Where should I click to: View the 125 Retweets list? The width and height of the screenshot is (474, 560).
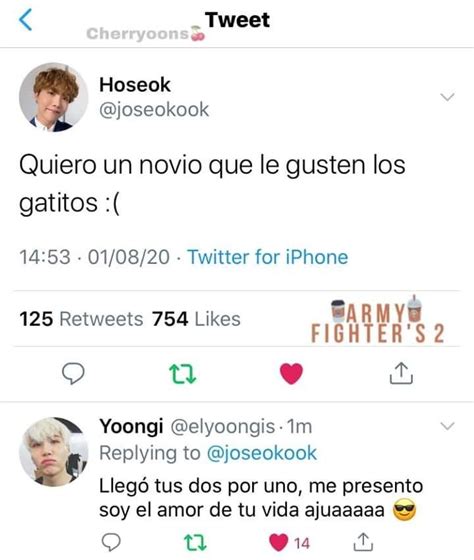(81, 319)
